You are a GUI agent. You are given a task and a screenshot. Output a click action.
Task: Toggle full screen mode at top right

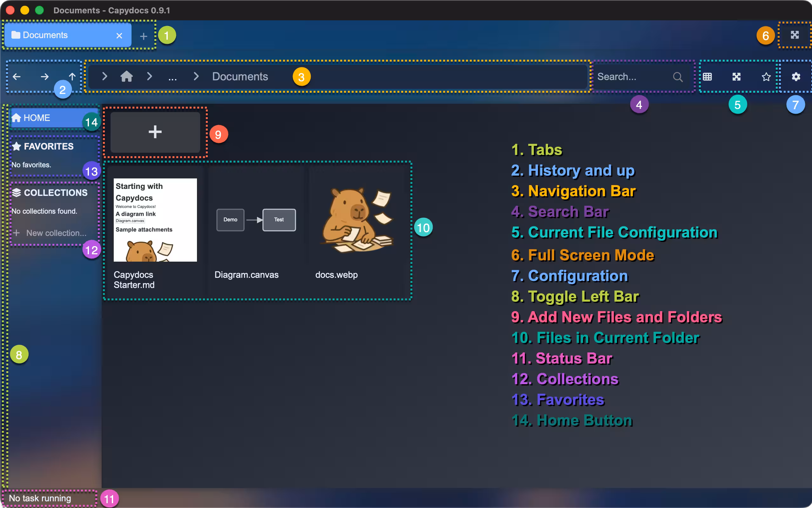[x=795, y=35]
